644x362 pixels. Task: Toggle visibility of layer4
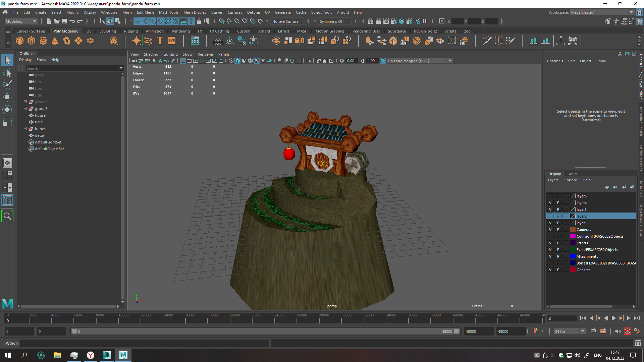point(550,203)
